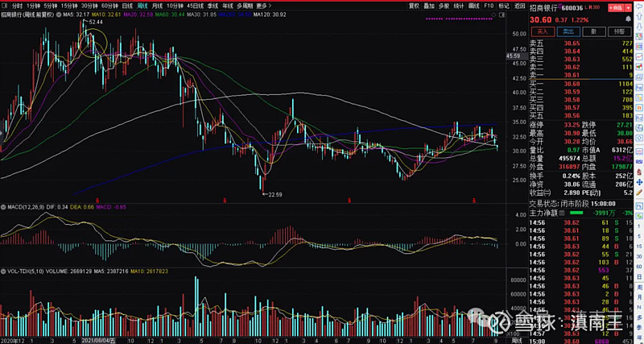Click the 返回 return button
This screenshot has width=644, height=344.
click(x=519, y=6)
